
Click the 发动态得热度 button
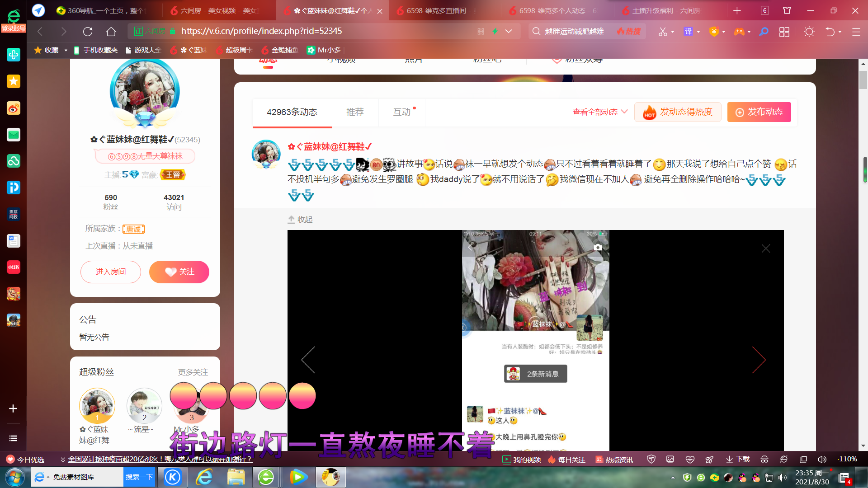pos(678,112)
